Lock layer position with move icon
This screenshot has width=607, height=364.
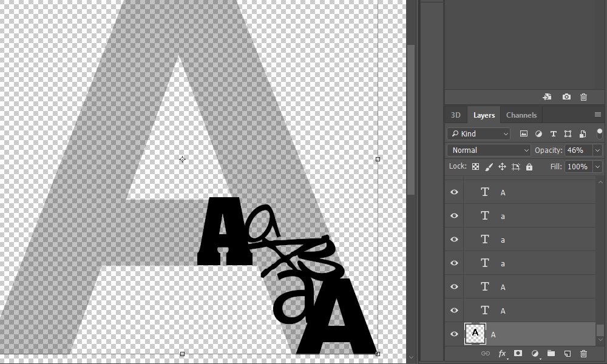[502, 167]
